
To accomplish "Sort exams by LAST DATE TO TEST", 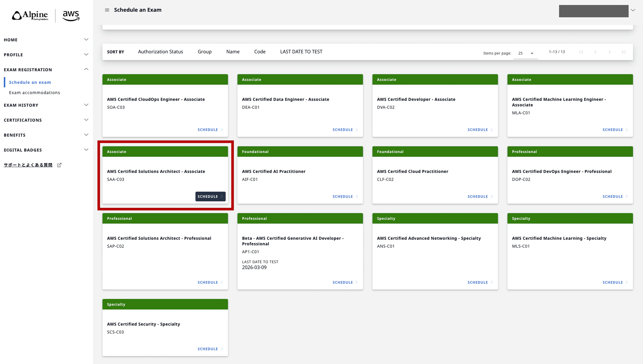I will coord(301,52).
